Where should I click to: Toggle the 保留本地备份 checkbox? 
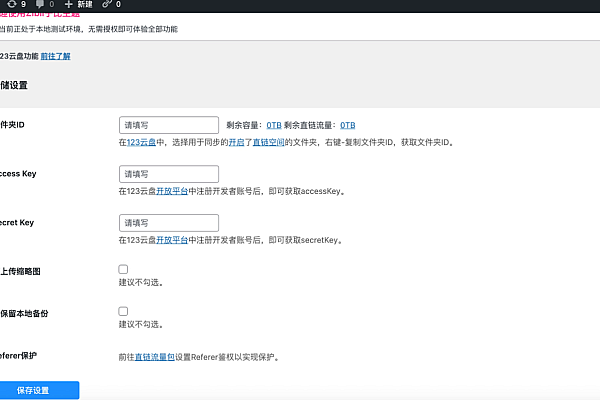123,312
